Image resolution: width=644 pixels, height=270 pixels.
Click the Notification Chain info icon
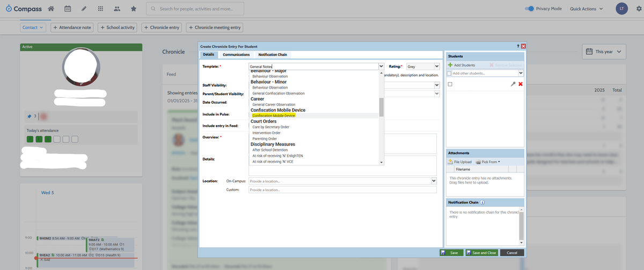click(483, 202)
